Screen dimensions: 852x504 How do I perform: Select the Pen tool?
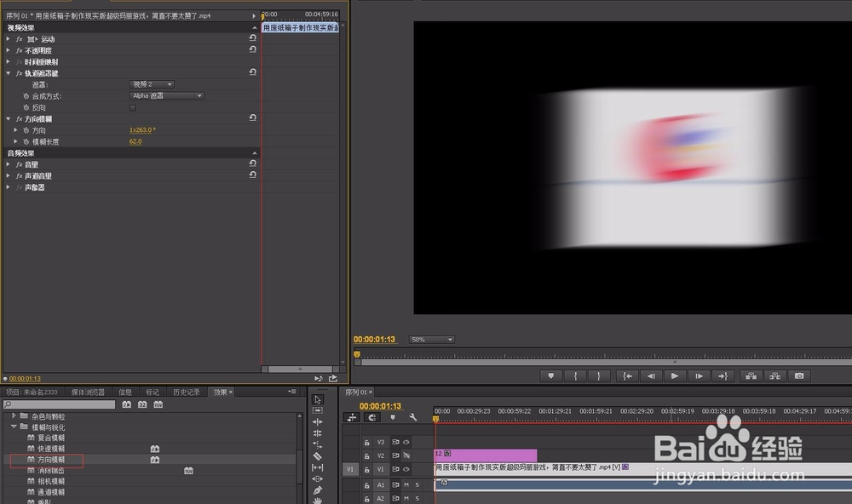coord(318,490)
